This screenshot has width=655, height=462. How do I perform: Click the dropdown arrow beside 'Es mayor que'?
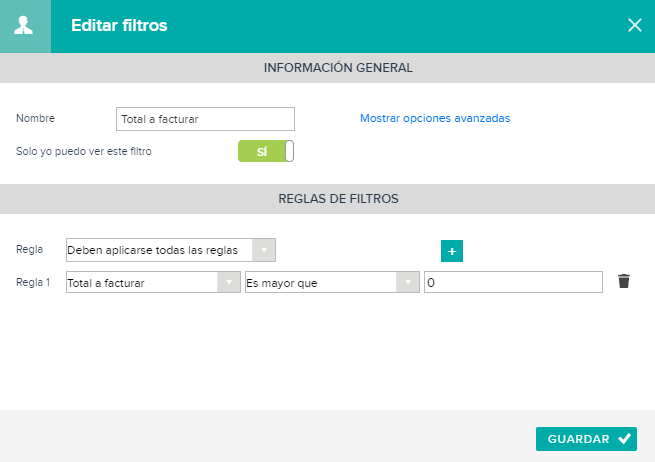pyautogui.click(x=408, y=282)
